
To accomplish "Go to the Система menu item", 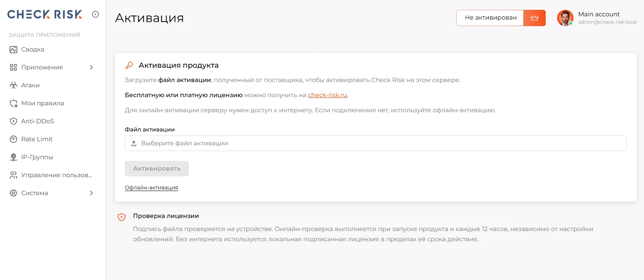I will point(51,193).
